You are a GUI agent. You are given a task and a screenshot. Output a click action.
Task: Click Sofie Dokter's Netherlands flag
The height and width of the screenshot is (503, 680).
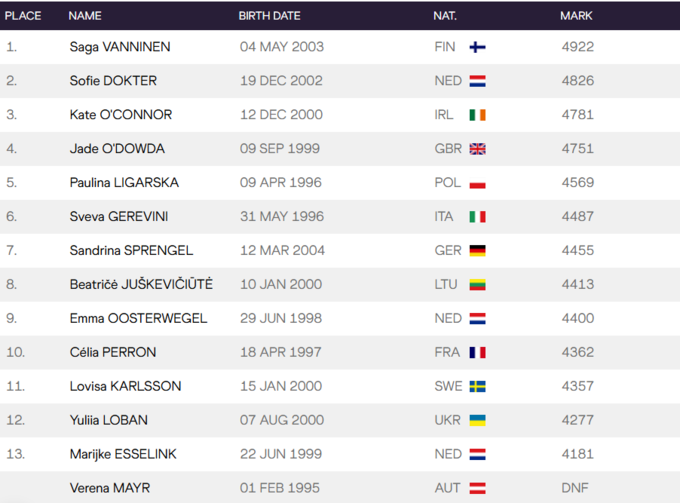point(478,81)
